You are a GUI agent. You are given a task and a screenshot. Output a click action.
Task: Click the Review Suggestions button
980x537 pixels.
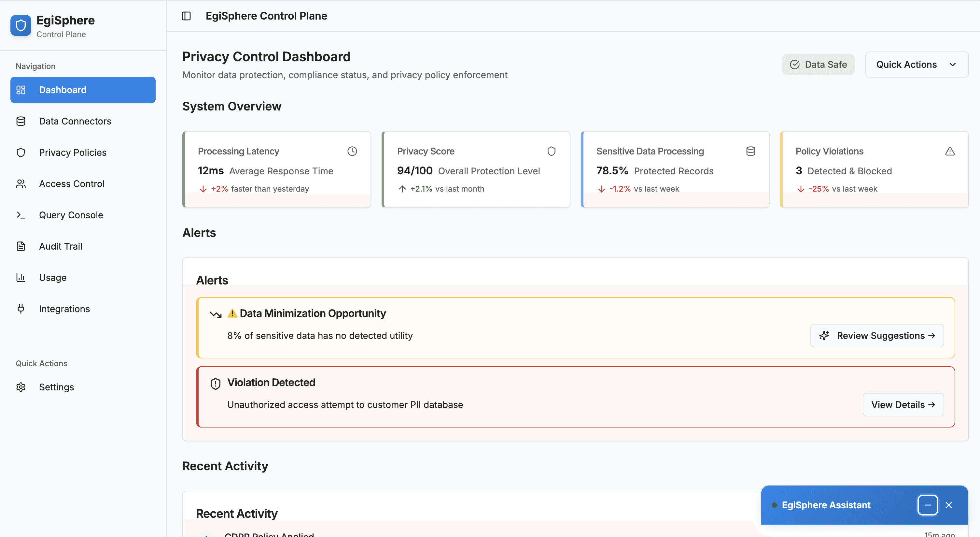[x=877, y=336]
